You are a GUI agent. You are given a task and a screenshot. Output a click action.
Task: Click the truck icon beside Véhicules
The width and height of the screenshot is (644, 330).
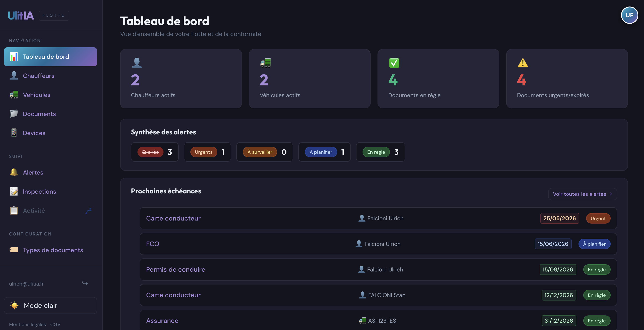coord(14,95)
